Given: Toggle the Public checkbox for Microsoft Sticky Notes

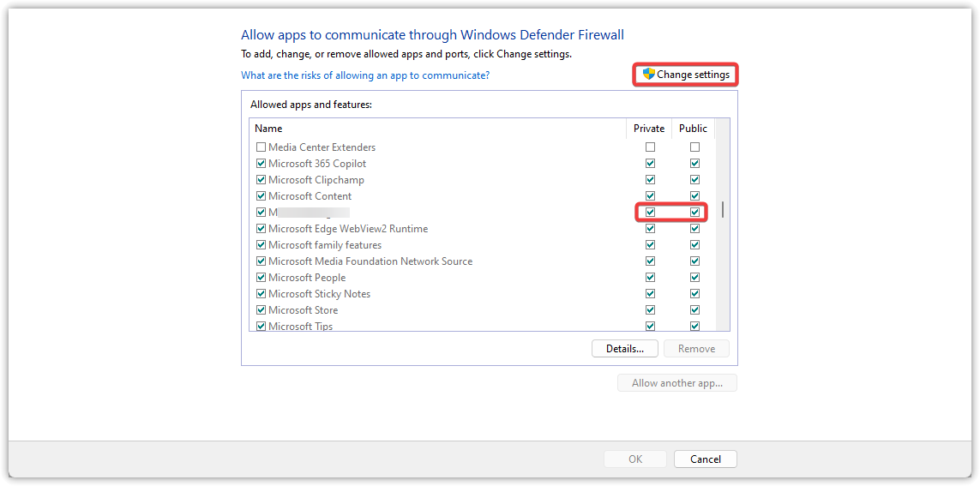Looking at the screenshot, I should (x=694, y=294).
